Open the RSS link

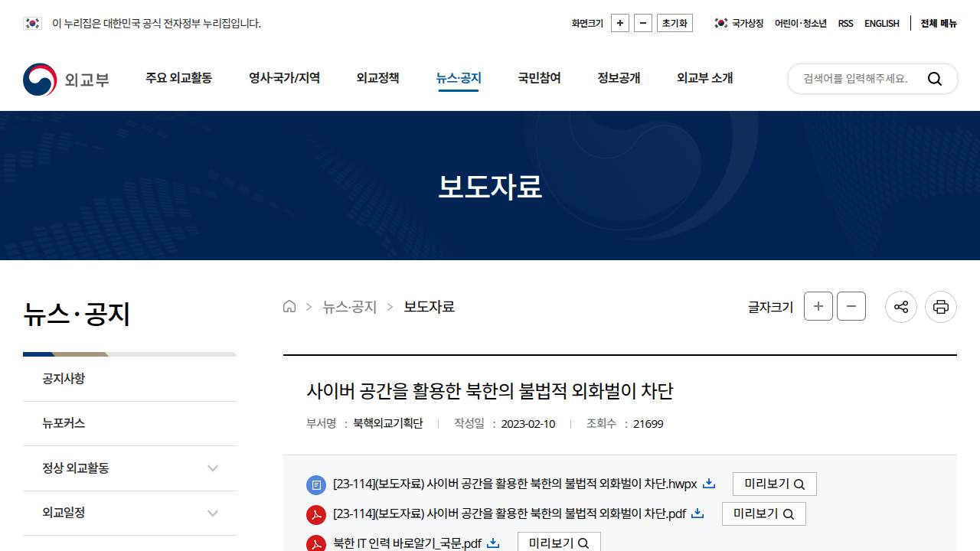tap(845, 23)
